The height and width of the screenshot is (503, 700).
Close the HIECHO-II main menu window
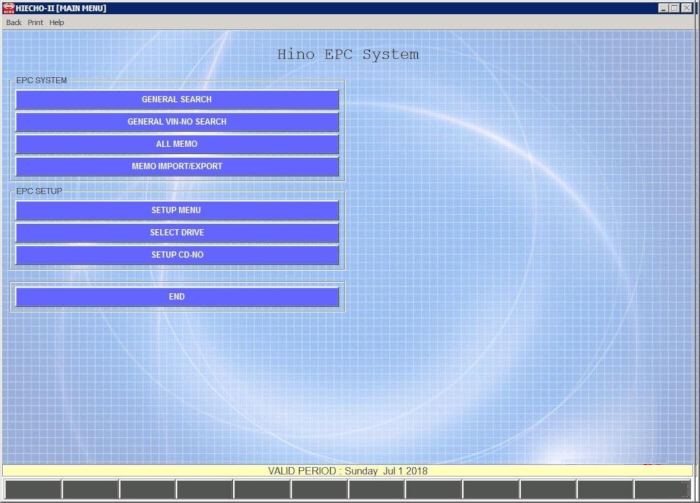pos(688,8)
